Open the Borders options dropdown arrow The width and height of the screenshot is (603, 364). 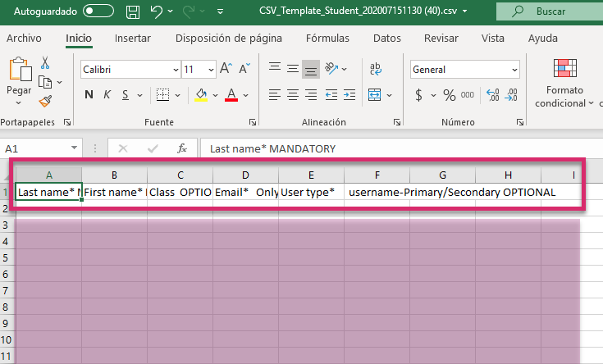[x=178, y=95]
